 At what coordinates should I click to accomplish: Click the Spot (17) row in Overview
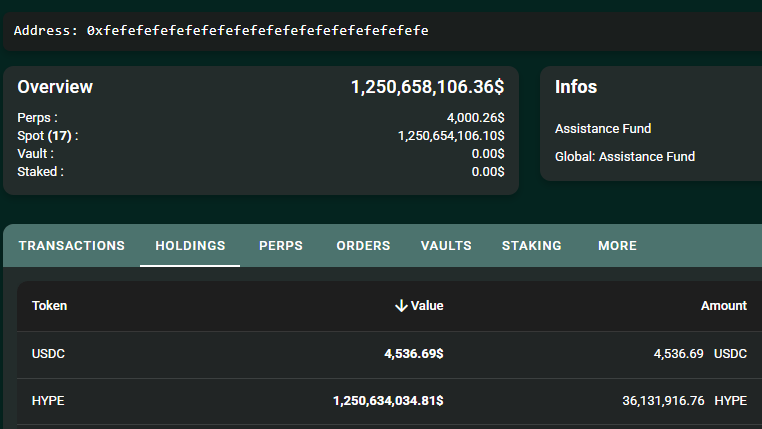(x=47, y=136)
